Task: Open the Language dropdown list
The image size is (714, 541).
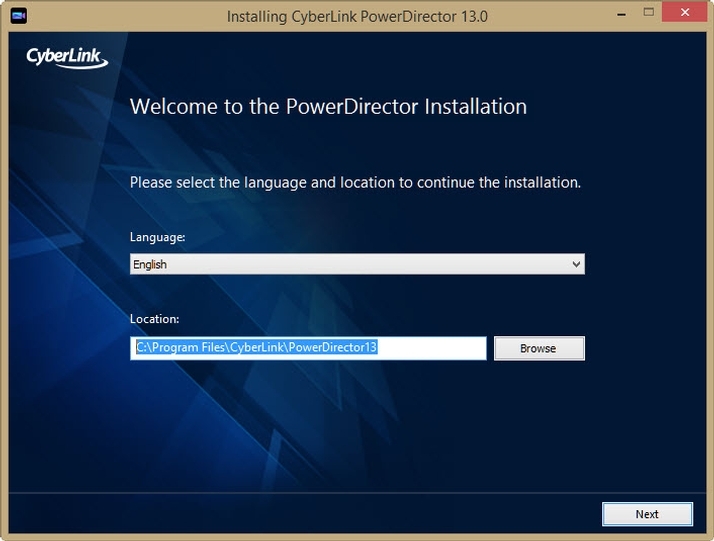Action: [357, 265]
